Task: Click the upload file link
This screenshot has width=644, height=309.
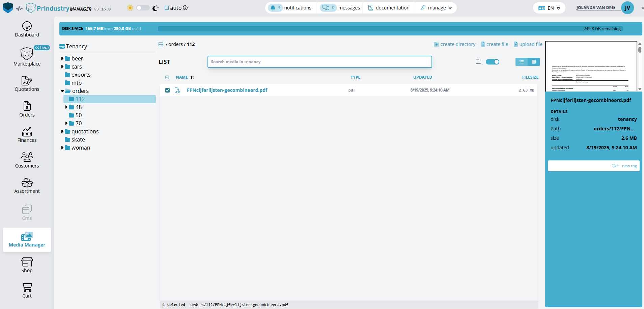Action: 528,44
